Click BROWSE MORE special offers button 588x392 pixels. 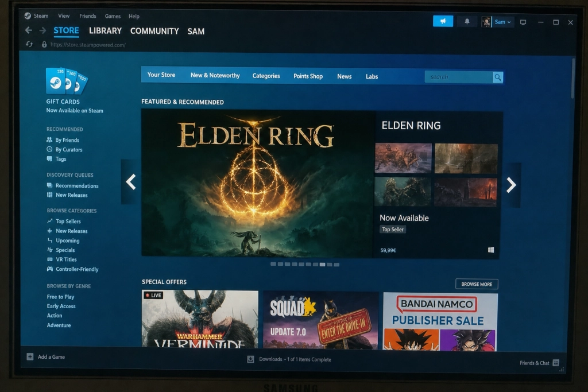coord(477,284)
